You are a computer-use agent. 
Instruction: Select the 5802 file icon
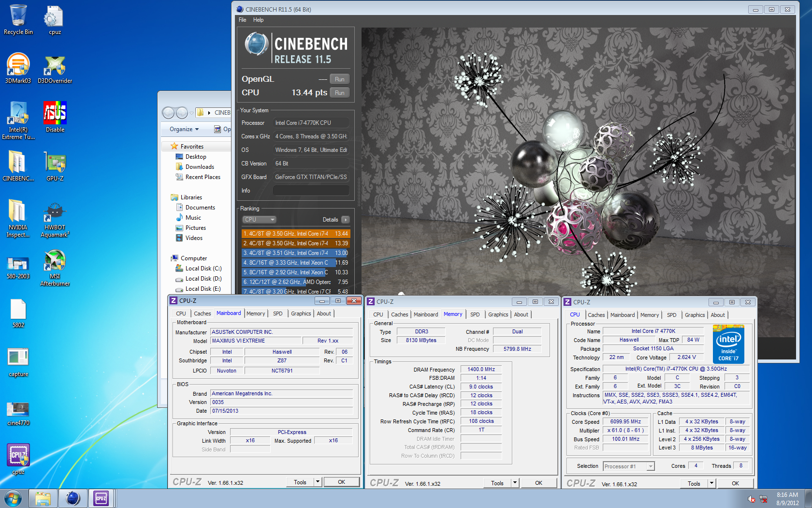click(18, 314)
